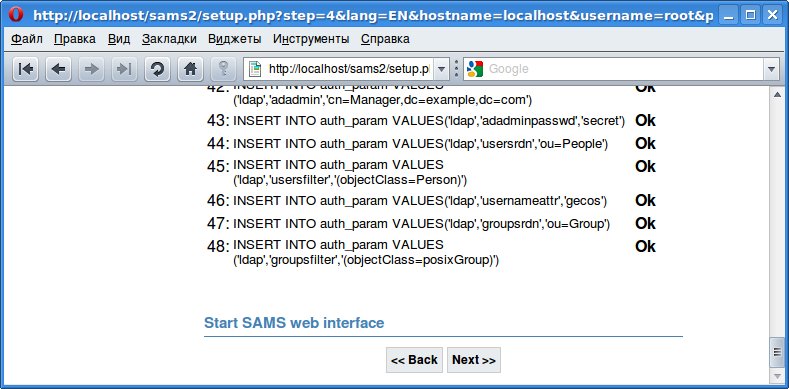Click the Fast Forward toolbar button

point(124,69)
